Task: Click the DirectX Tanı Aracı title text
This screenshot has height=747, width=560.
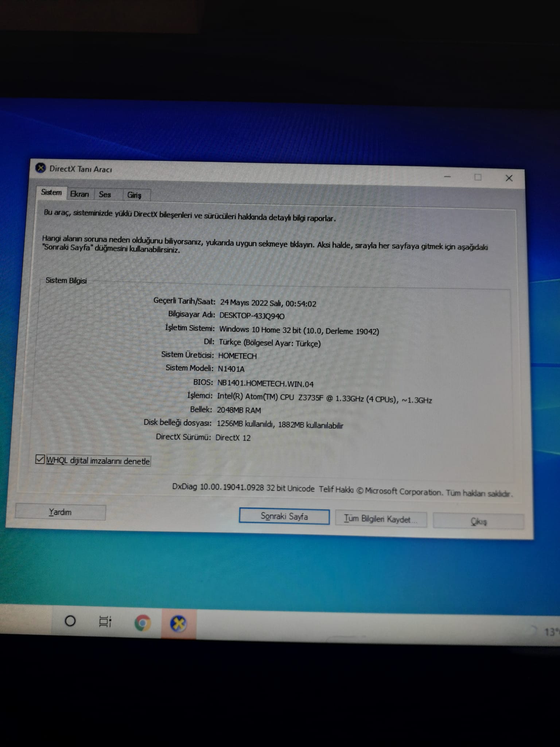Action: pos(81,169)
